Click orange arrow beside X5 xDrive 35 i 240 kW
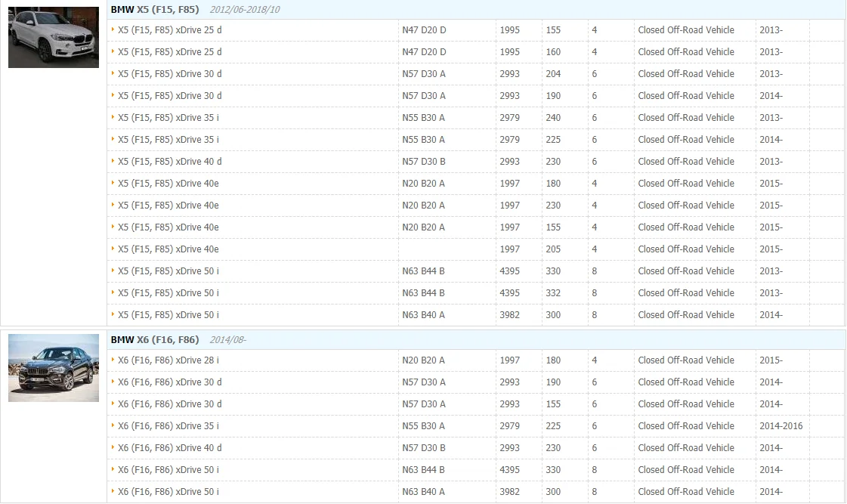Screen dimensions: 847x504 click(113, 117)
